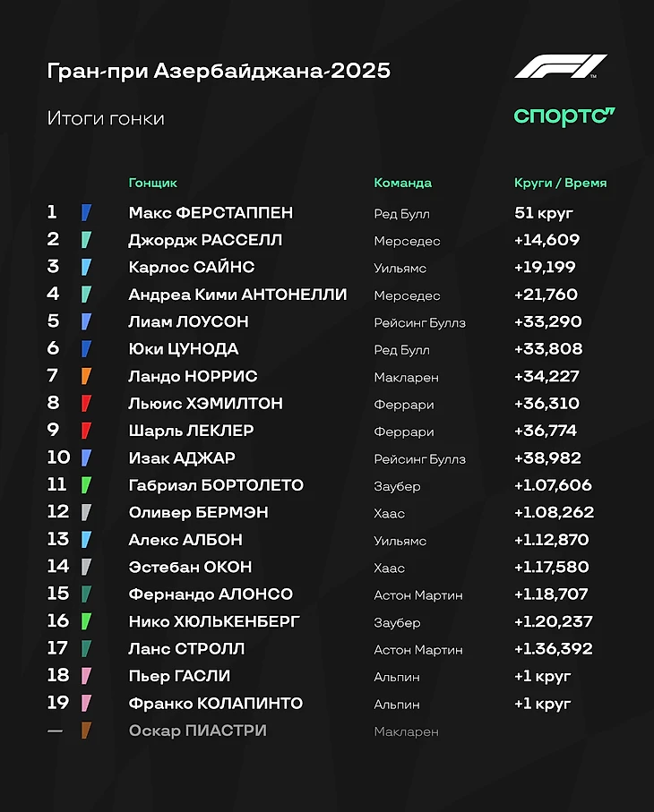
Task: Click the orange flag icon beside Ландо НОРРИС
Action: (86, 377)
